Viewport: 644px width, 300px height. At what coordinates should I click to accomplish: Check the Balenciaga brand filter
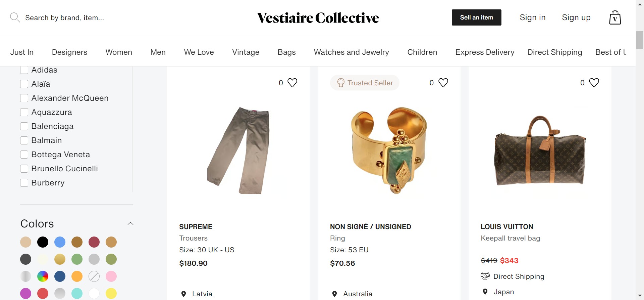24,126
